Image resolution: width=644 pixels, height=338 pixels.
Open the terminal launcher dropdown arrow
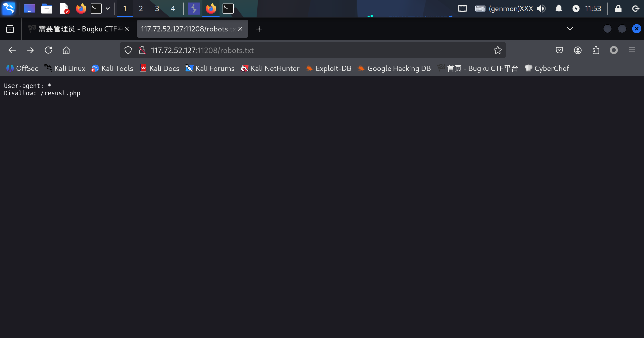[108, 9]
